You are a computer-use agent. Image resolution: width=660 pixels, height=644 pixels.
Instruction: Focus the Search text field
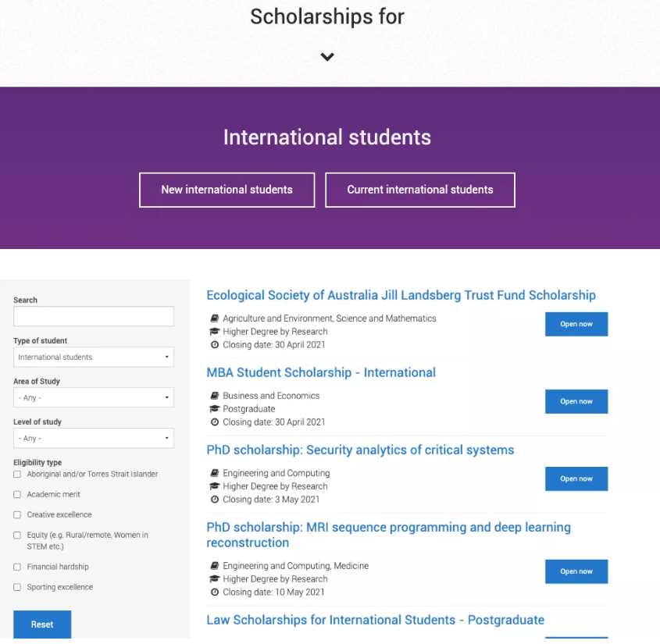click(x=94, y=316)
